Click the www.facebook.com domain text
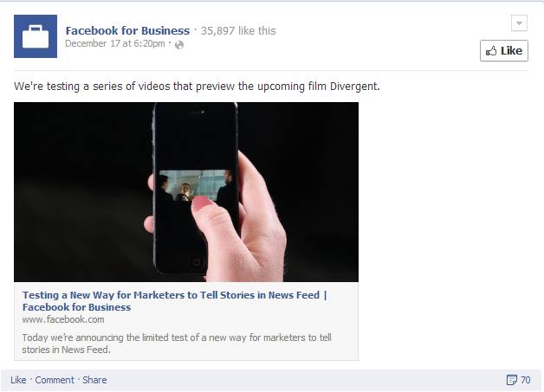544x392 pixels. click(x=63, y=319)
